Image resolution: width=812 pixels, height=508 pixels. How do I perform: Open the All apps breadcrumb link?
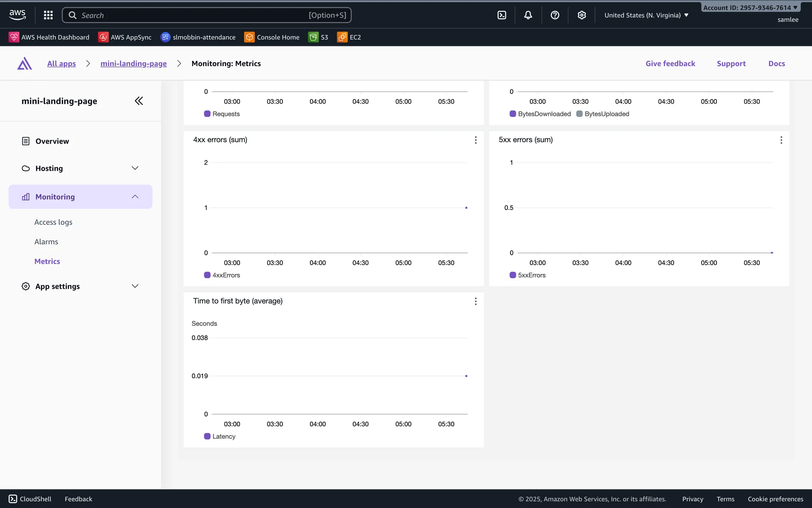61,63
